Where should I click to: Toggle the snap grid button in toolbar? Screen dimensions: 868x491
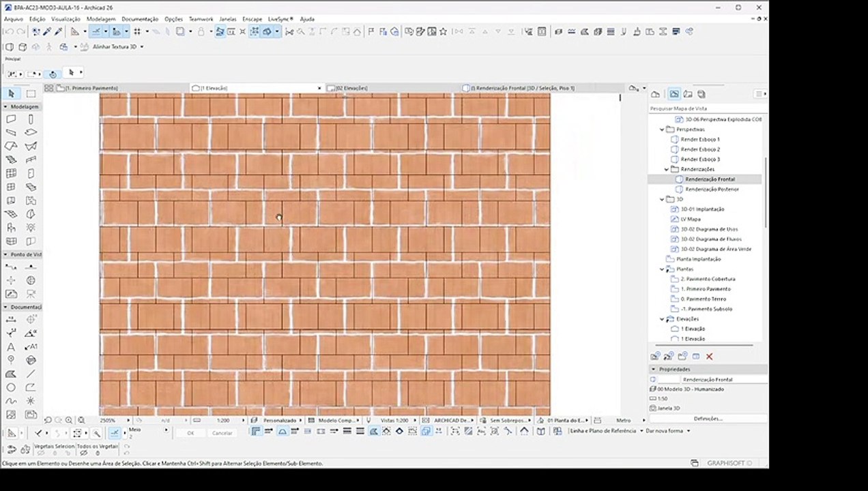coord(137,31)
